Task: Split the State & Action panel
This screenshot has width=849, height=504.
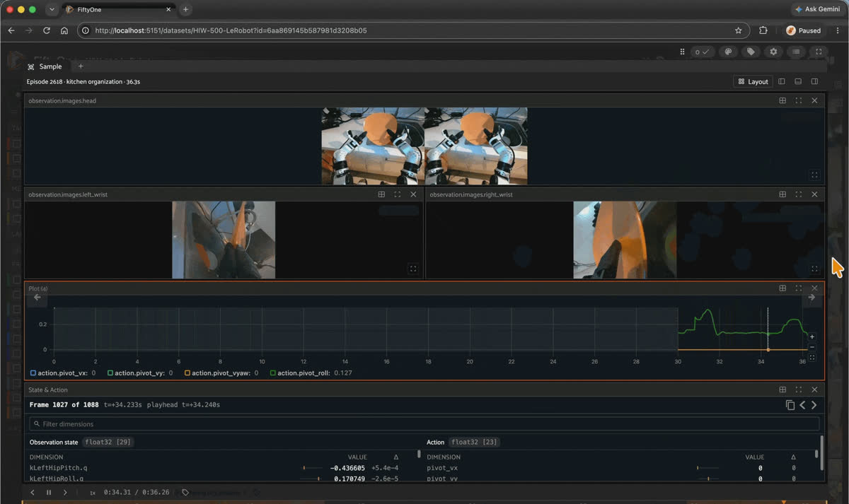Action: click(782, 389)
